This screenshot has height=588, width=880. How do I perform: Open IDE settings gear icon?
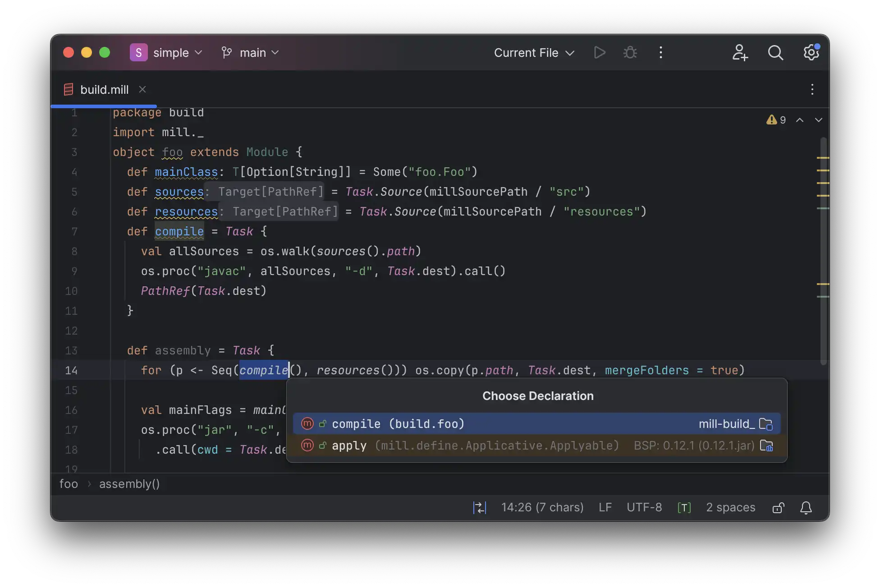(x=811, y=53)
